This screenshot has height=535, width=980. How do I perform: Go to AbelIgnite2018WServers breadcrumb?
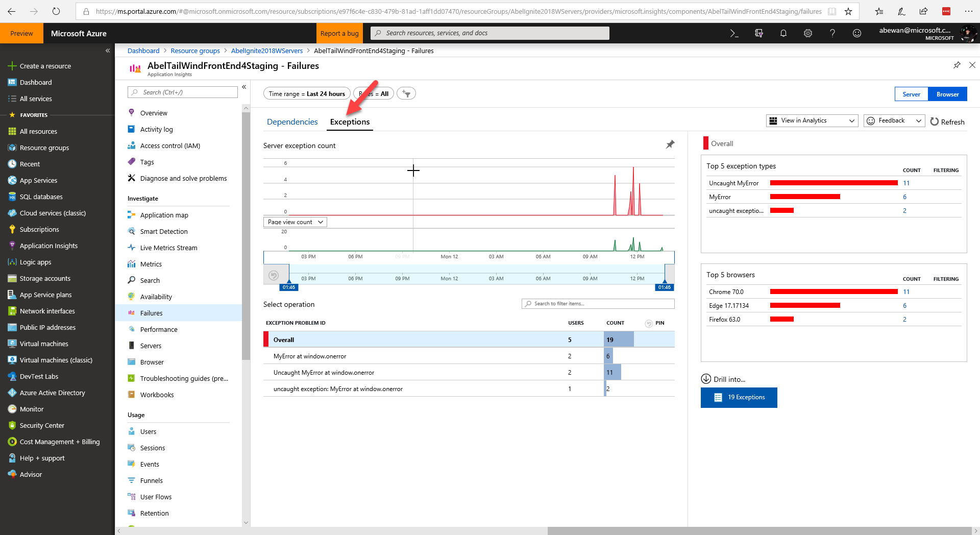pyautogui.click(x=267, y=51)
